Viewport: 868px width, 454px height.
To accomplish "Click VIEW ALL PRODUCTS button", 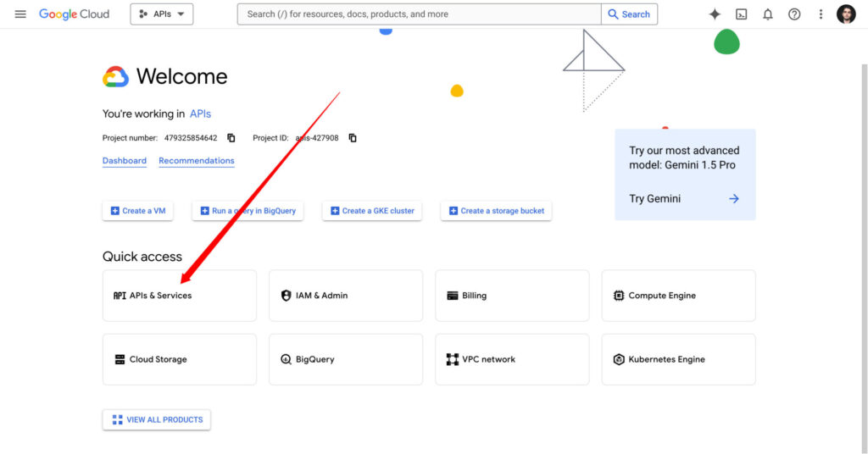I will pyautogui.click(x=157, y=419).
